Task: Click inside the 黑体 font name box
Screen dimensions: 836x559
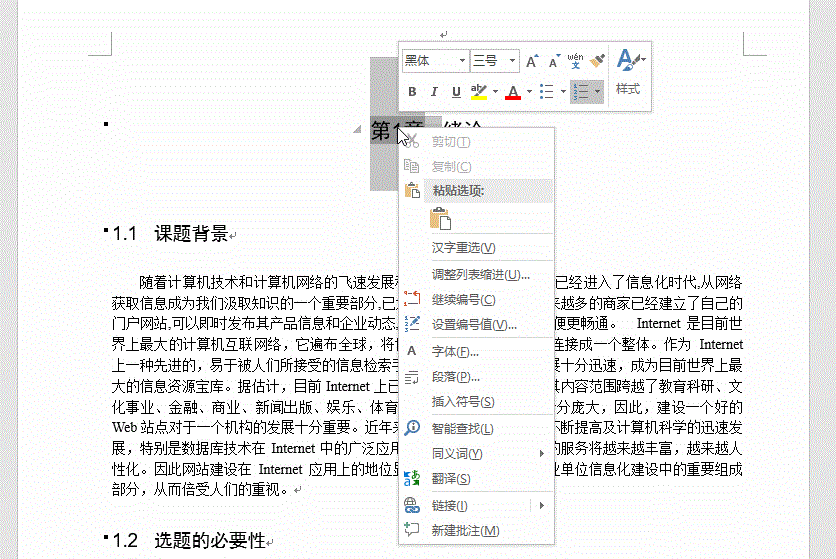Action: point(430,61)
